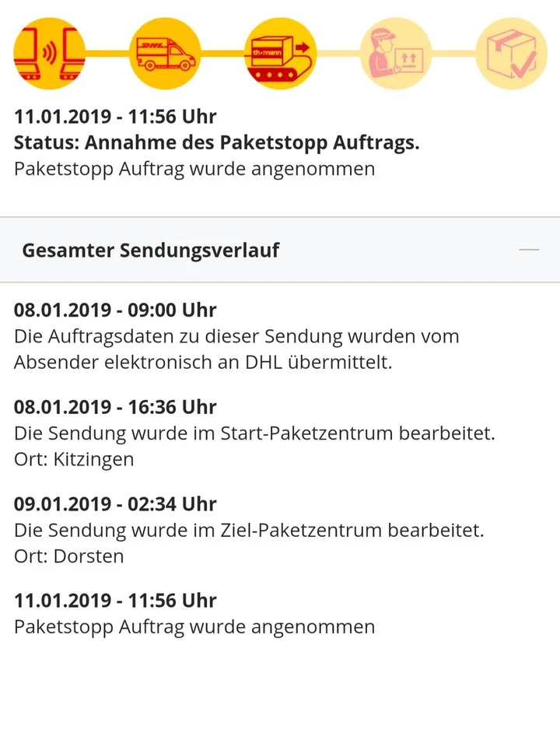This screenshot has width=560, height=747.
Task: Click the Ziel-Paketzentrum bearbeitet description
Action: [249, 531]
